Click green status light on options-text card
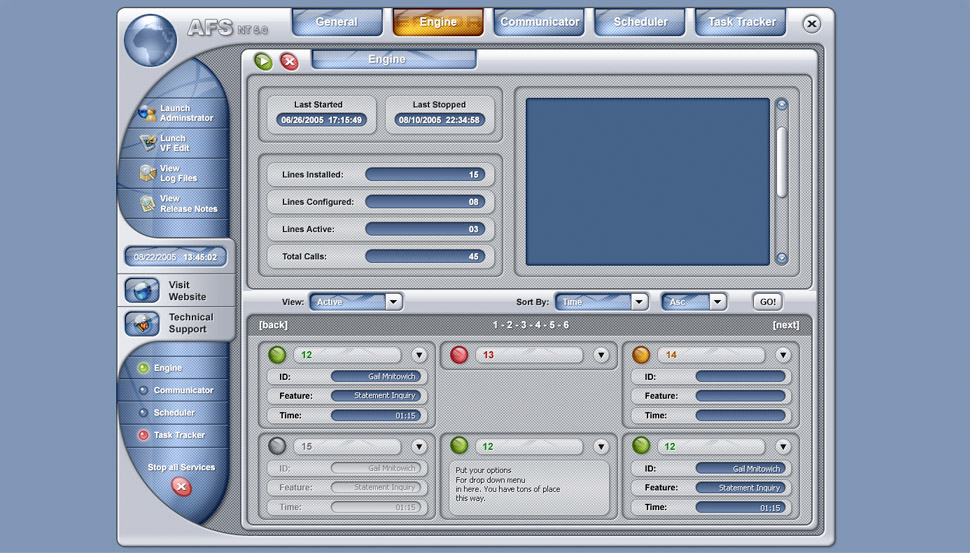This screenshot has height=553, width=970. click(x=459, y=445)
